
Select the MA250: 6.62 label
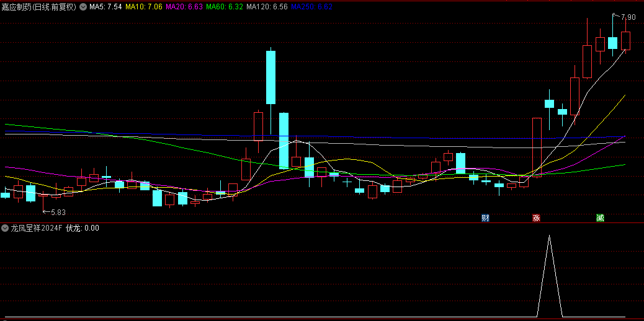click(x=311, y=7)
